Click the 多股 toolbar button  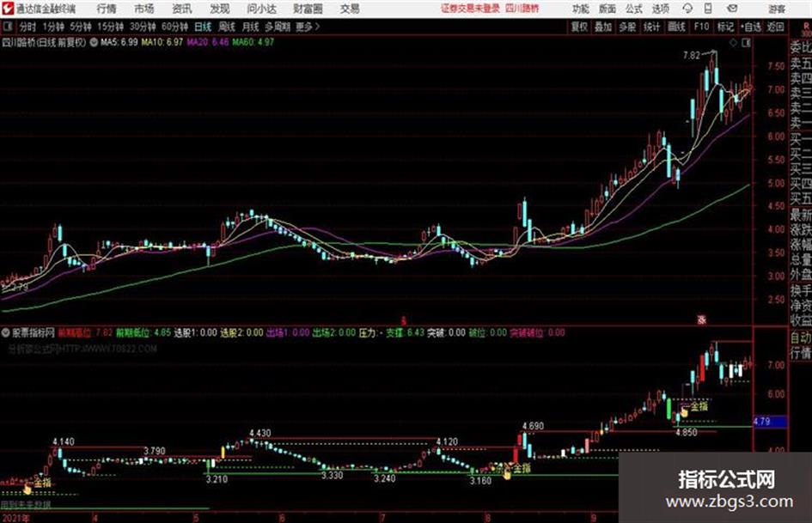[627, 27]
